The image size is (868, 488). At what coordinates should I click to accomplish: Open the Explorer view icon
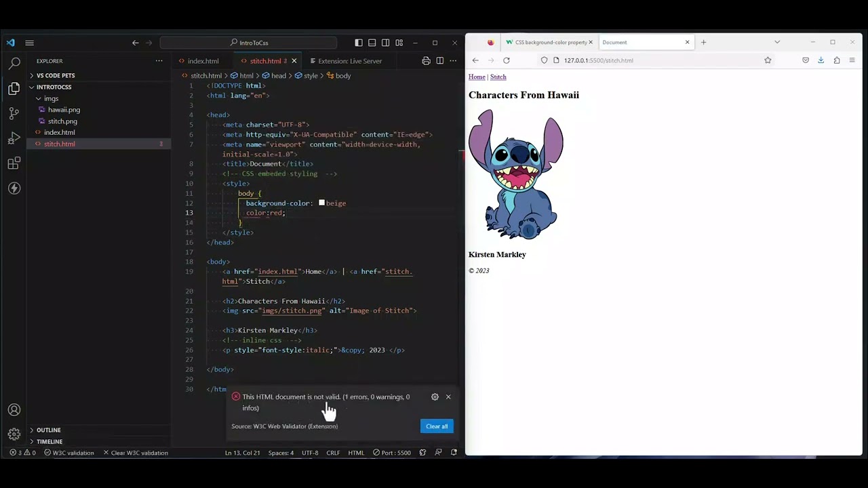(x=14, y=88)
